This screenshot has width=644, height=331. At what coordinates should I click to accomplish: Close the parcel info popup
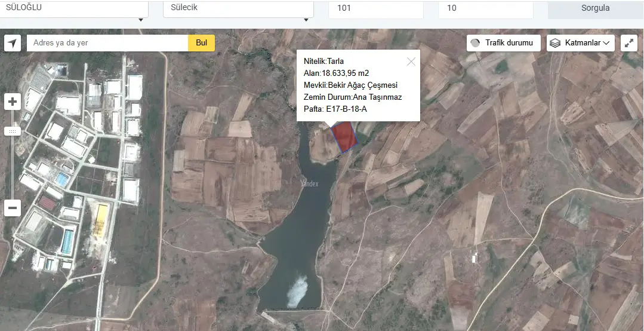pos(411,62)
